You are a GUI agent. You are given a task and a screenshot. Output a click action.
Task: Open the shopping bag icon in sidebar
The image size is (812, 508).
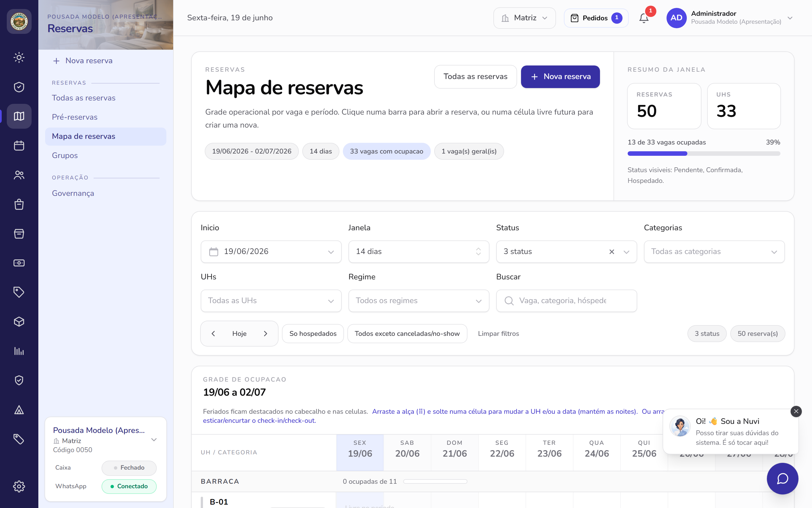(x=19, y=204)
